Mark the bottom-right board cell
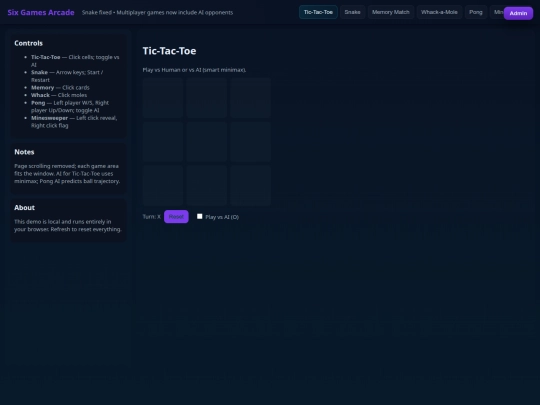 (251, 186)
